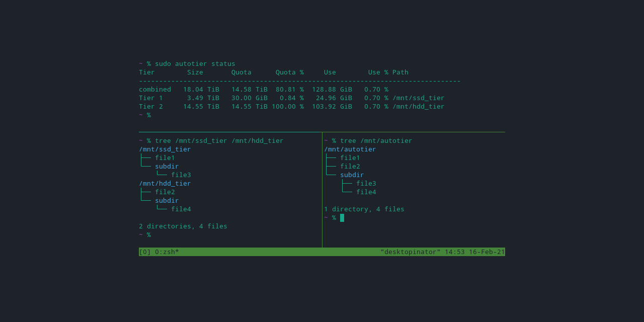The image size is (644, 322).
Task: Click the /mnt/hdd_tier path in Tier 2 row
Action: click(x=419, y=106)
